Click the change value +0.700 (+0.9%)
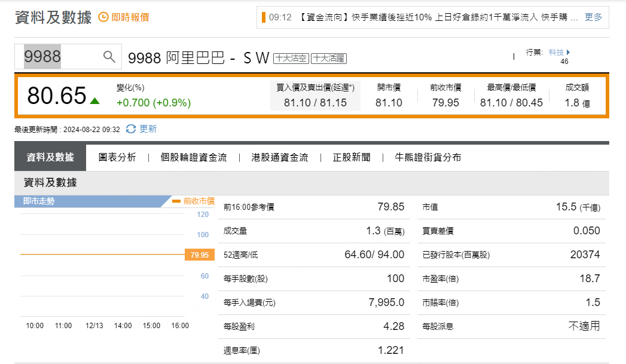The height and width of the screenshot is (364, 626). pyautogui.click(x=154, y=103)
